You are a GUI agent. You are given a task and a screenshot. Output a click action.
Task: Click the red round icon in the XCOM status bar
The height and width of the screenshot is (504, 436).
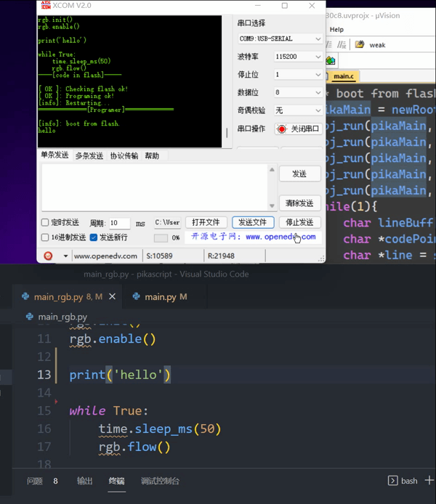pos(48,256)
